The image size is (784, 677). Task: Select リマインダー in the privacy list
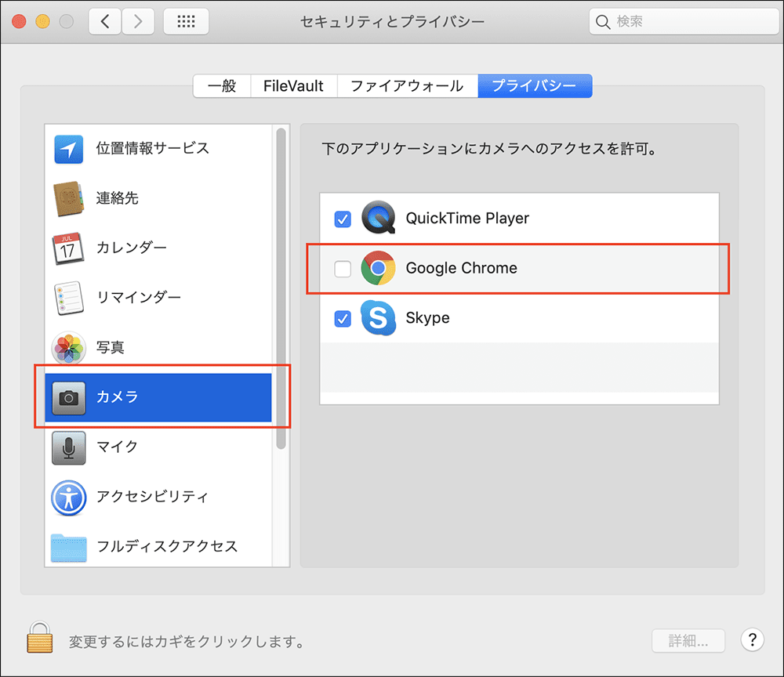(158, 298)
